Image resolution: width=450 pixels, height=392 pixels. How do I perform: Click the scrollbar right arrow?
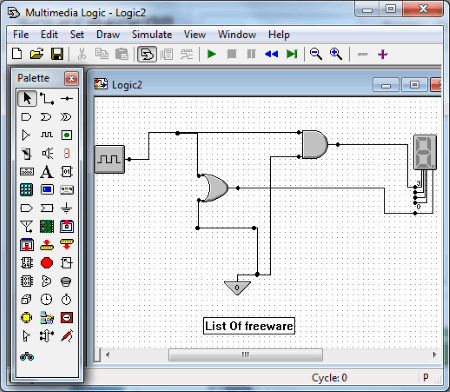(x=434, y=355)
